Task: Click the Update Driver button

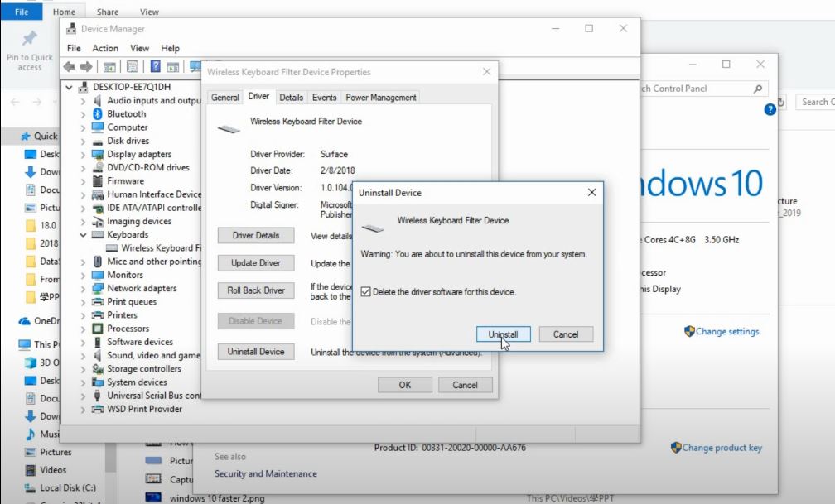Action: coord(256,263)
